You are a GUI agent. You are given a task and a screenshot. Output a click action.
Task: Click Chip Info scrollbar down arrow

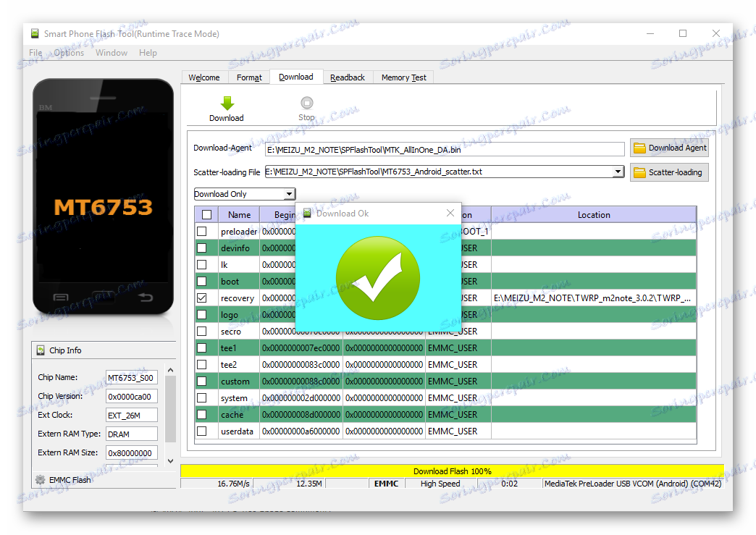pos(170,460)
